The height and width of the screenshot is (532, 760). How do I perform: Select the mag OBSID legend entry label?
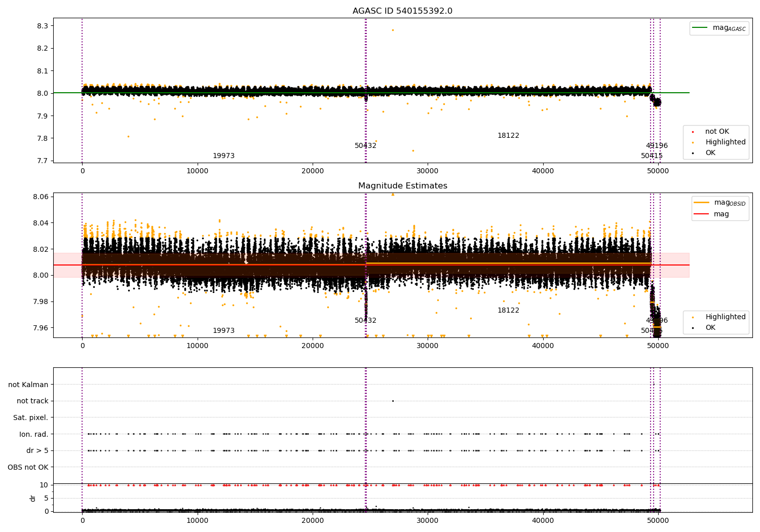(x=730, y=203)
